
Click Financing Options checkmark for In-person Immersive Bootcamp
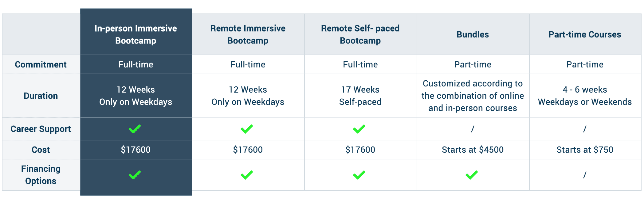[x=135, y=175]
